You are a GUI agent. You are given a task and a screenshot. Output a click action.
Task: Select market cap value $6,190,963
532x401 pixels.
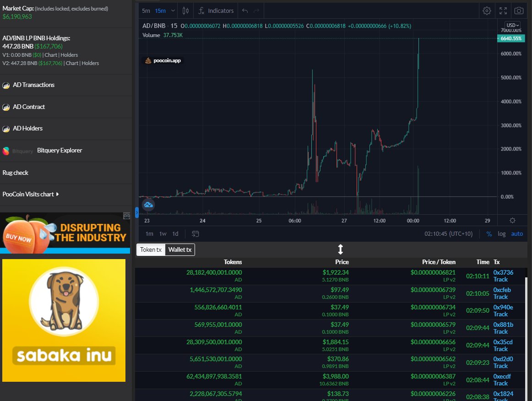tap(17, 16)
